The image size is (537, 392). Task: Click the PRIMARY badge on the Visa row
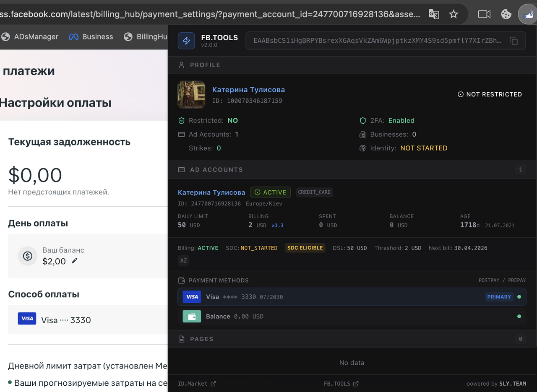click(x=499, y=297)
